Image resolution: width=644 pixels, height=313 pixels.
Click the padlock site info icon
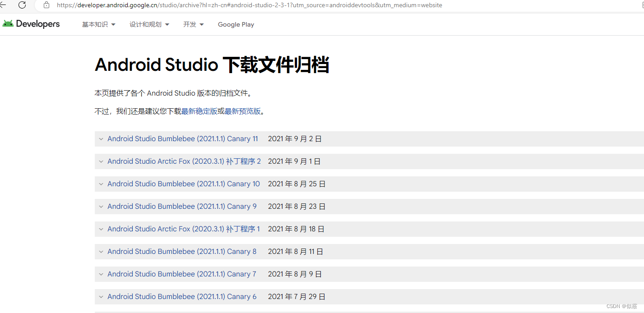(46, 5)
